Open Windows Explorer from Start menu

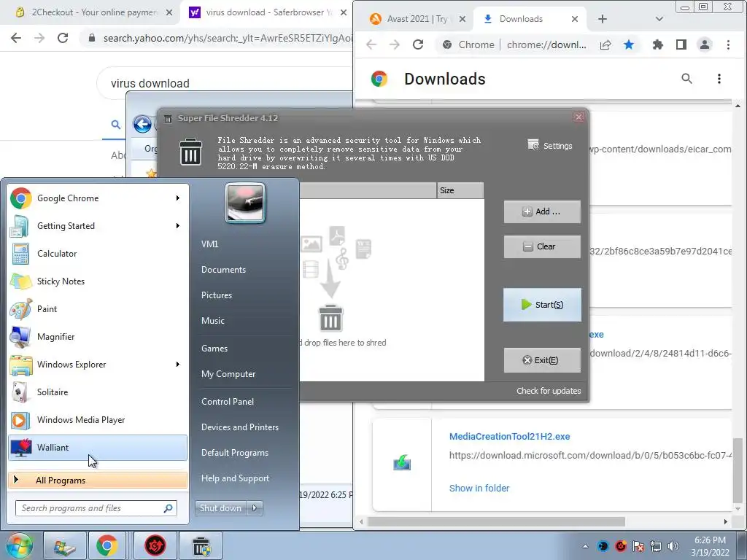coord(98,365)
